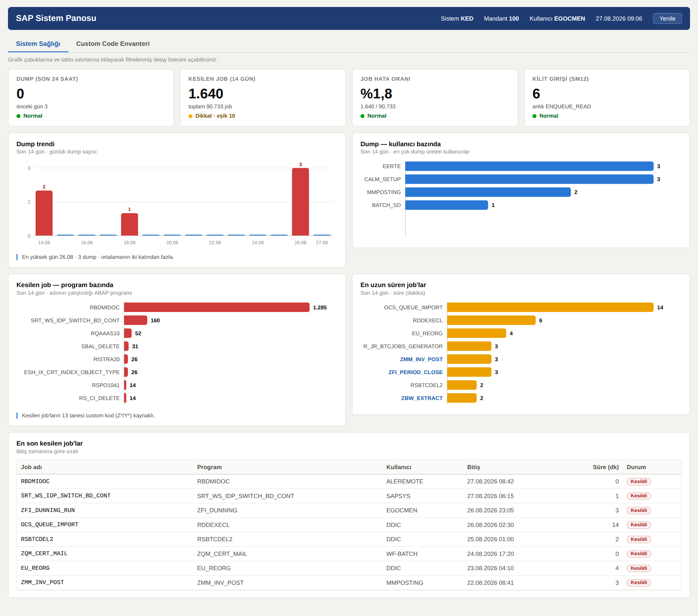The width and height of the screenshot is (698, 616).
Task: Click the 27.08.2026 09:06 timestamp
Action: coord(619,18)
